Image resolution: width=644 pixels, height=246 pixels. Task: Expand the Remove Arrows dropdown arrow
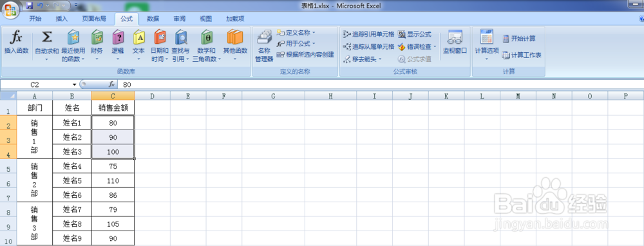tap(380, 59)
